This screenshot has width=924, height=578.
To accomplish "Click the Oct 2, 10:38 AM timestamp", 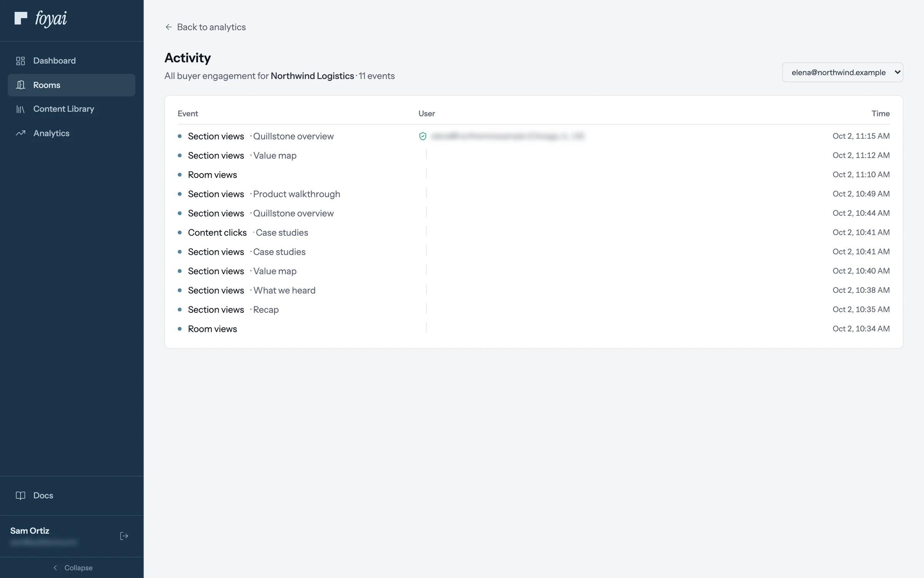I will click(861, 290).
